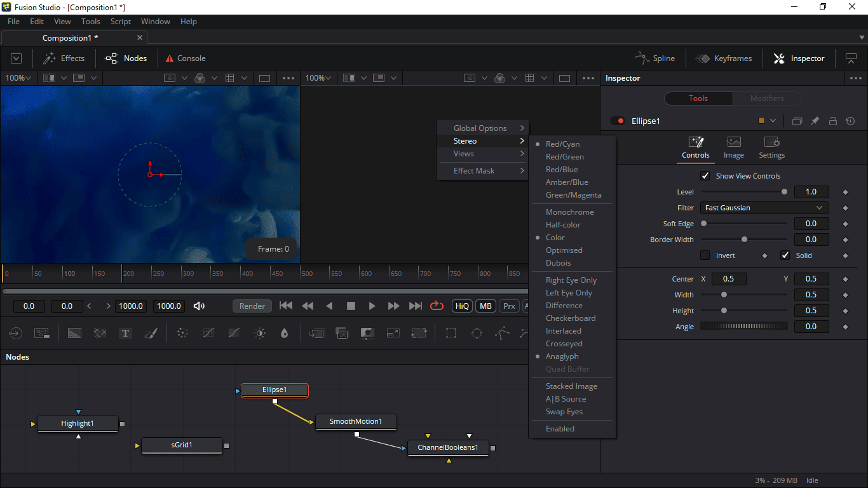Open the Keyframes panel
Image resolution: width=868 pixels, height=488 pixels.
click(x=724, y=58)
